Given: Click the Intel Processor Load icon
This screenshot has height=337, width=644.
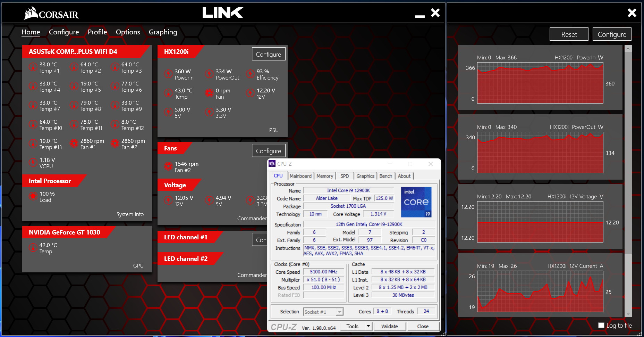Looking at the screenshot, I should tap(33, 196).
